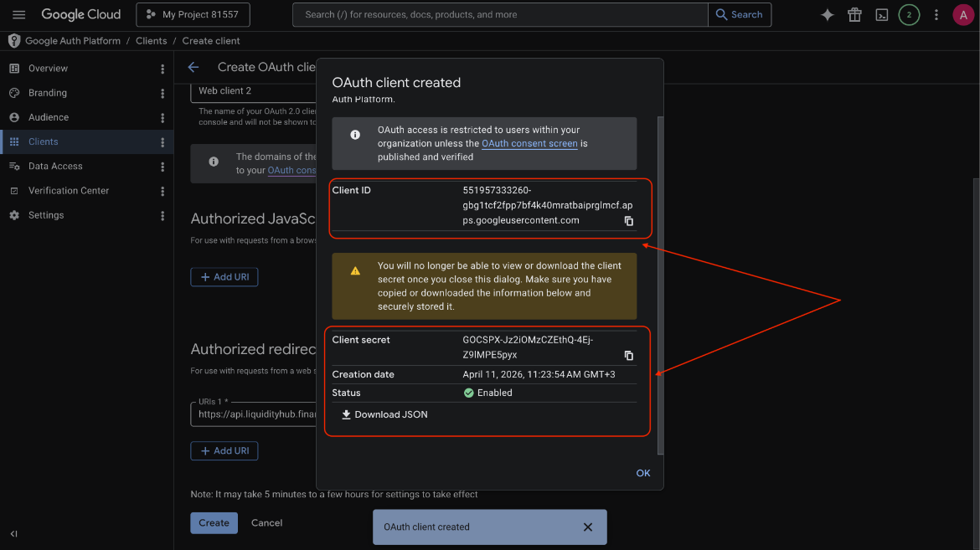Viewport: 980px width, 550px height.
Task: Open the account avatar A
Action: tap(963, 14)
